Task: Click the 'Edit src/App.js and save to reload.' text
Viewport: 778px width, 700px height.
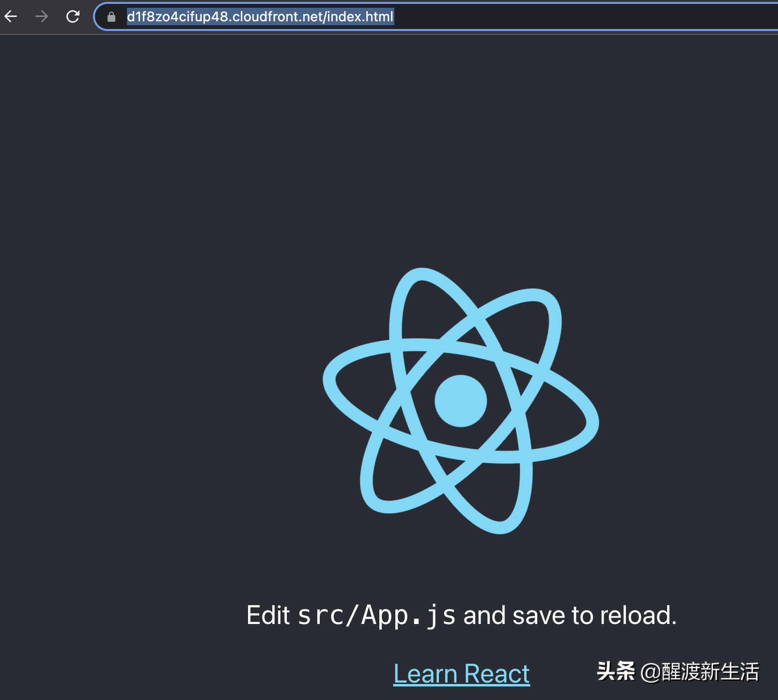Action: click(461, 615)
